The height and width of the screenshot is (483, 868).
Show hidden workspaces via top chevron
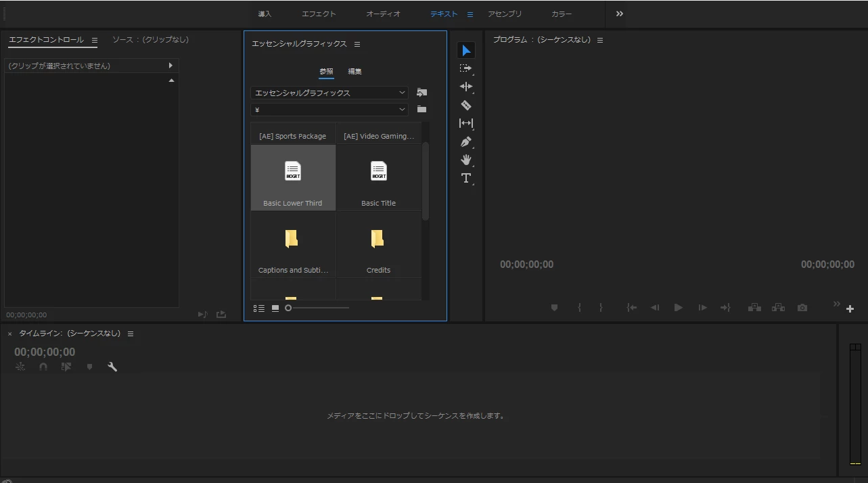point(620,14)
